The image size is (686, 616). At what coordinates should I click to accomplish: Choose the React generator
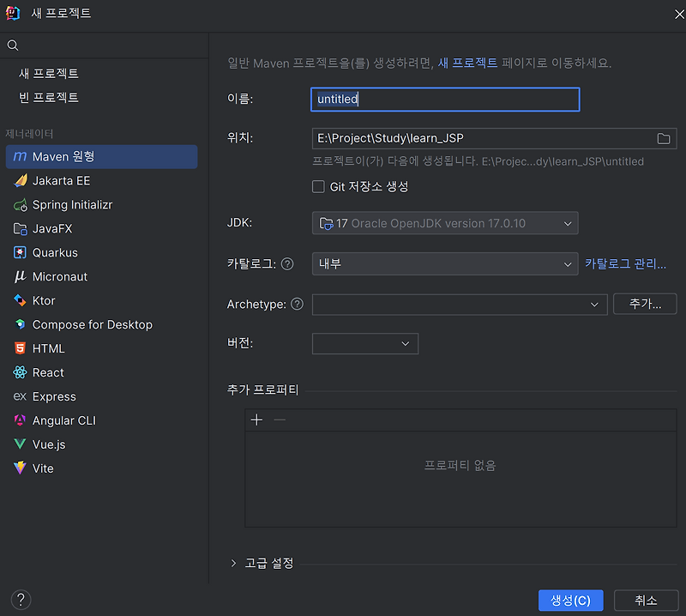pos(51,372)
